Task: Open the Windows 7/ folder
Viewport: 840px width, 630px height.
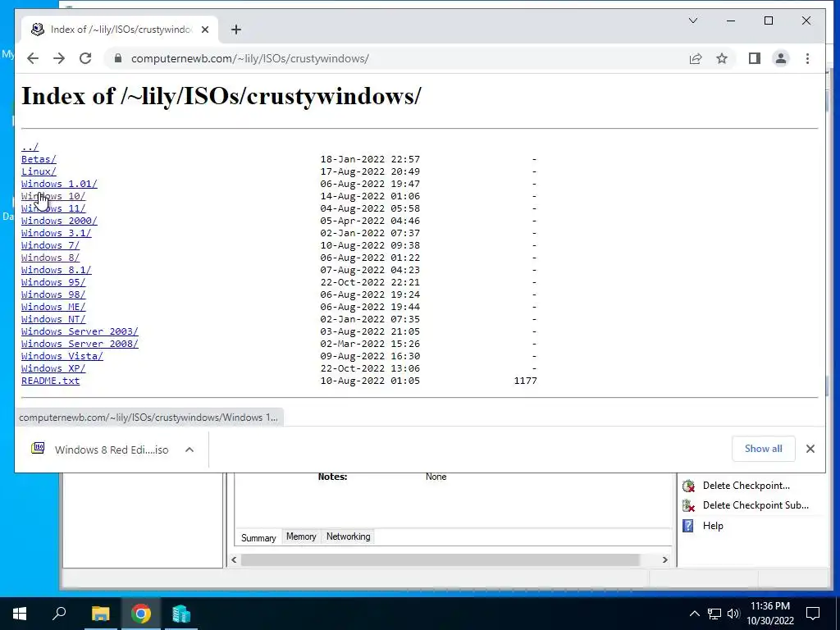Action: 50,245
